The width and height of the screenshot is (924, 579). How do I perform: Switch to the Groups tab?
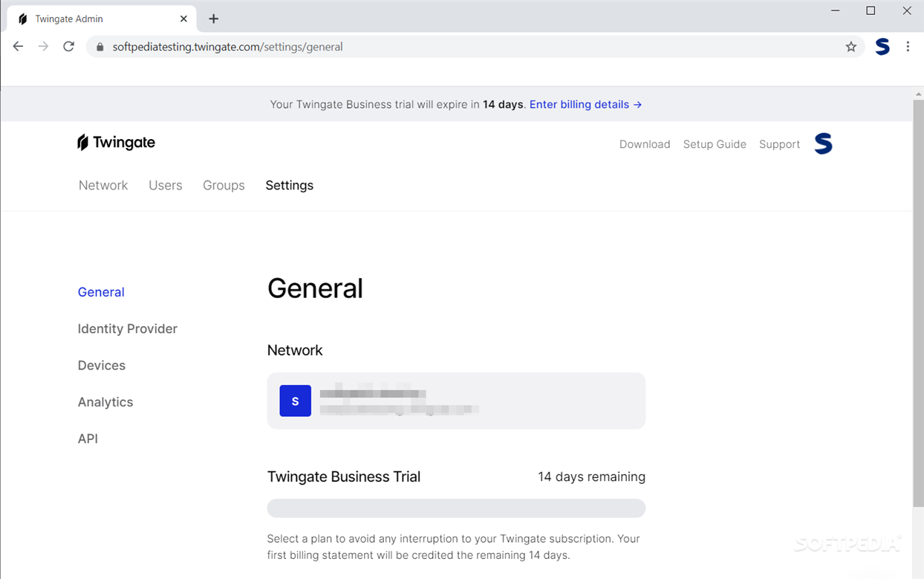pyautogui.click(x=224, y=185)
